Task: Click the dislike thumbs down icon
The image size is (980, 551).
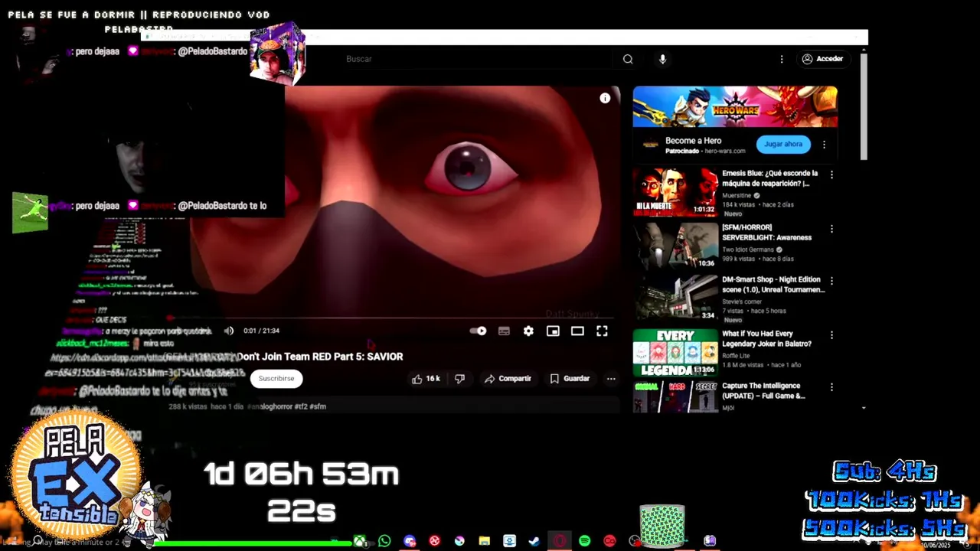Action: (x=459, y=379)
